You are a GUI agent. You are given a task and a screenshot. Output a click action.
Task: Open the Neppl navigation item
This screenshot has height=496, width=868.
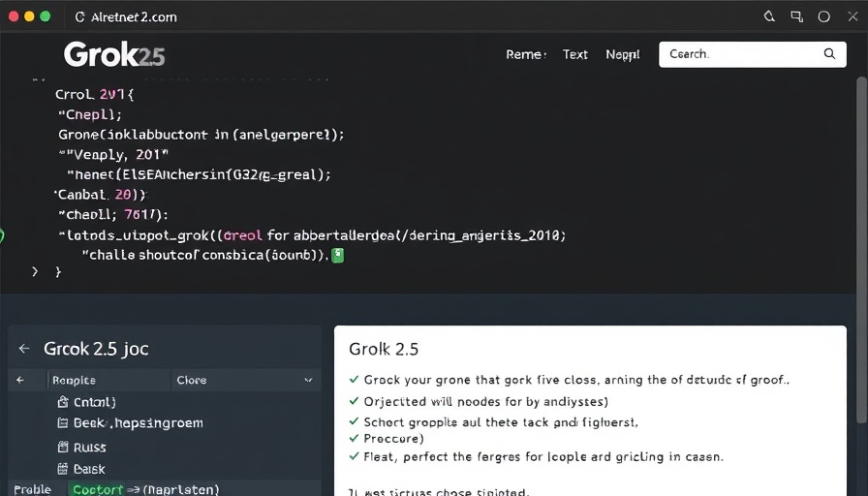[622, 54]
